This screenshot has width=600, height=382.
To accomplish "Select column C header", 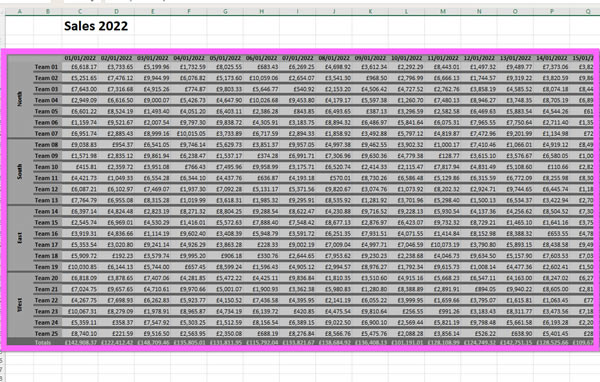I will 80,11.
